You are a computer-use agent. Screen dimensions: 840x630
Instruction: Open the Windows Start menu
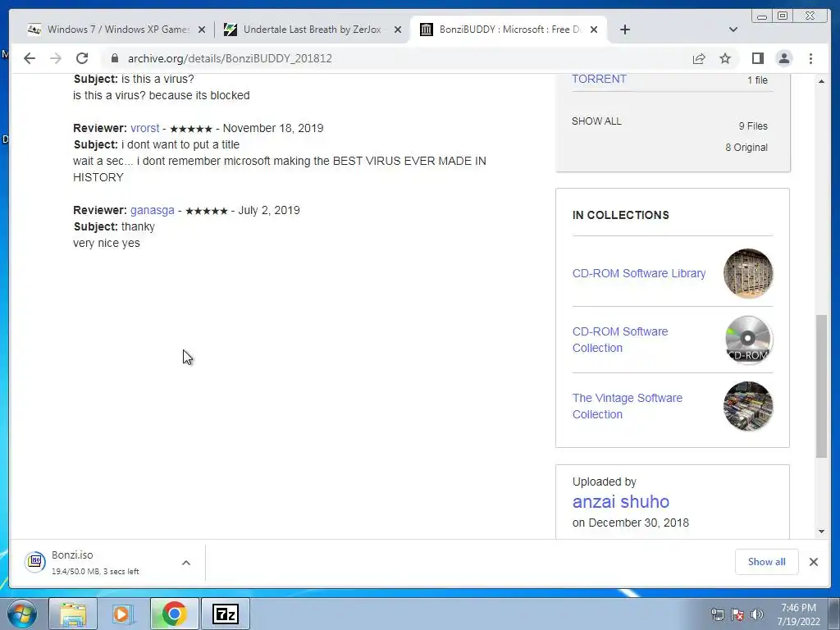(22, 614)
